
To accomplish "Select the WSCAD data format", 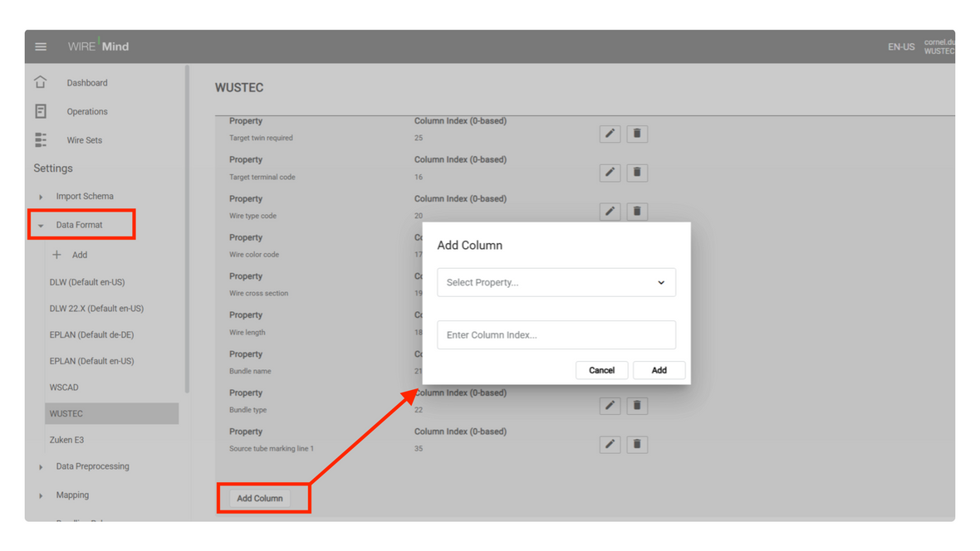I will (x=64, y=388).
